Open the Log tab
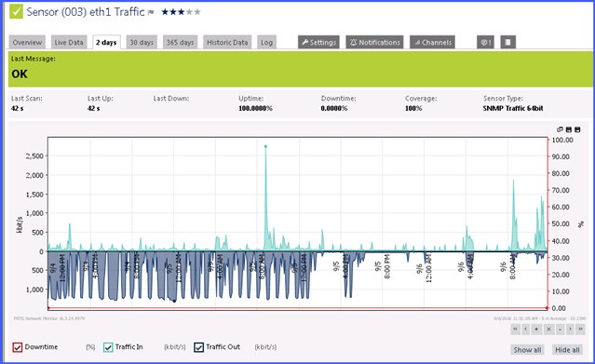This screenshot has height=364, width=595. click(266, 42)
